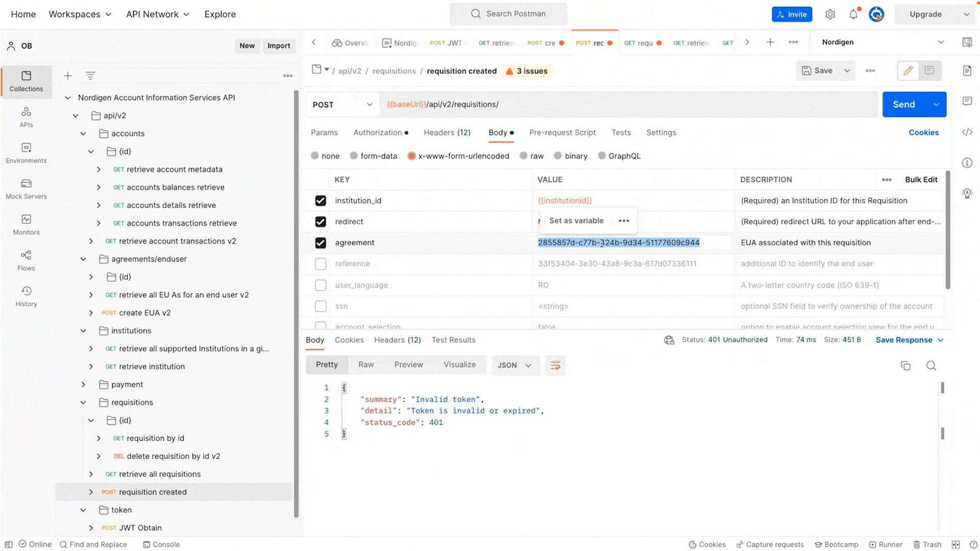Open the notifications bell icon
The width and height of the screenshot is (980, 551).
click(853, 14)
